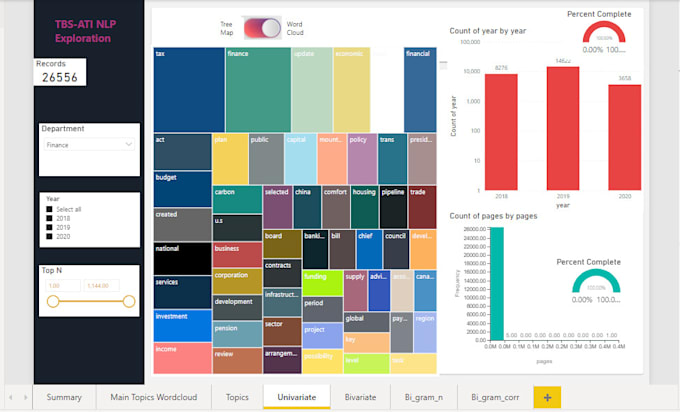Viewport: 680px width, 412px height.
Task: Switch to the Bivariate tab
Action: (x=360, y=397)
